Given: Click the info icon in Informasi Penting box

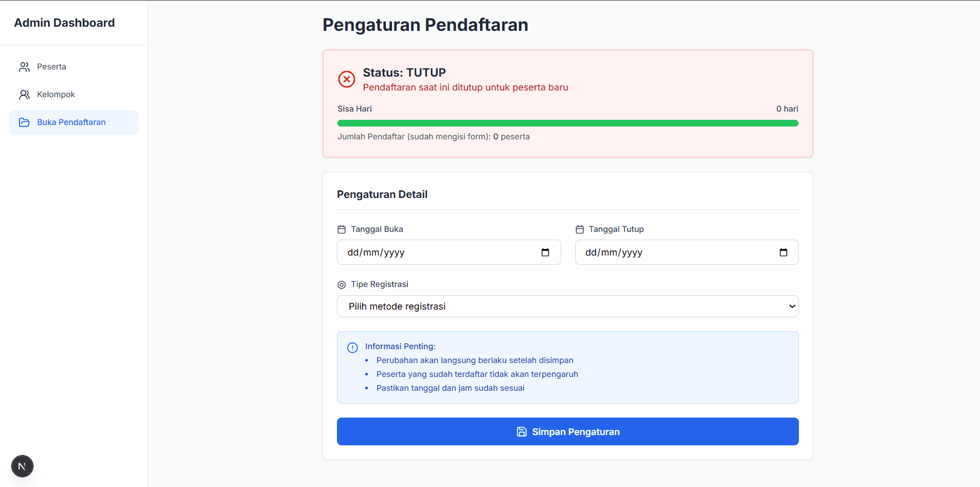Looking at the screenshot, I should click(352, 348).
